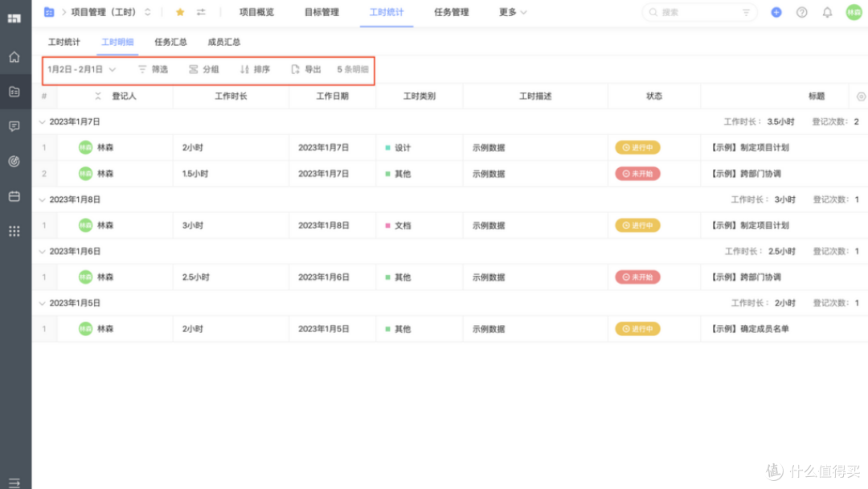Click the 筛选 filter button
The width and height of the screenshot is (868, 489).
point(153,69)
